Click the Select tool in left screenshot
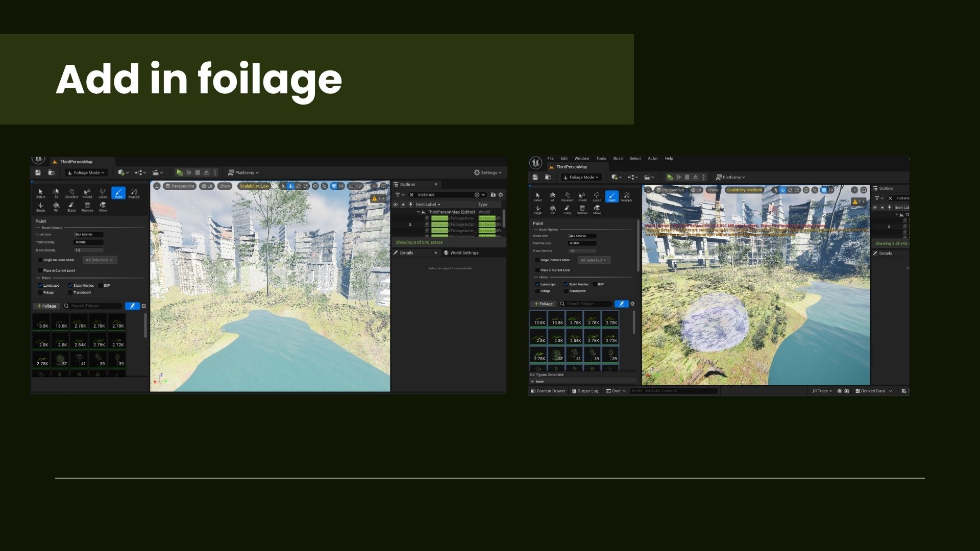Viewport: 980px width, 551px height. (x=40, y=193)
